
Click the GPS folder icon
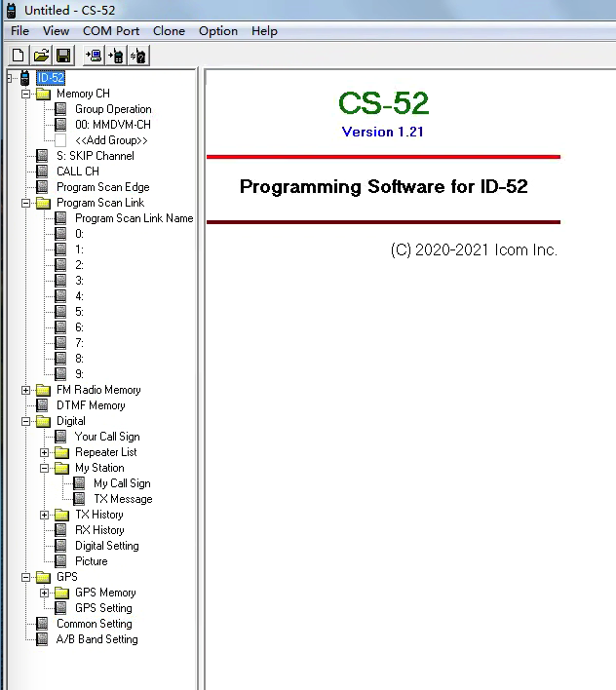click(x=43, y=577)
